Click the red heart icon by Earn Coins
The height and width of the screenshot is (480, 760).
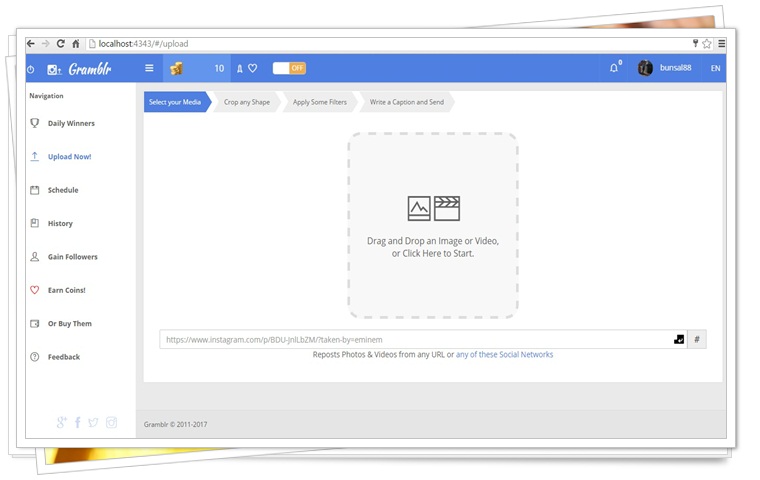pos(34,290)
